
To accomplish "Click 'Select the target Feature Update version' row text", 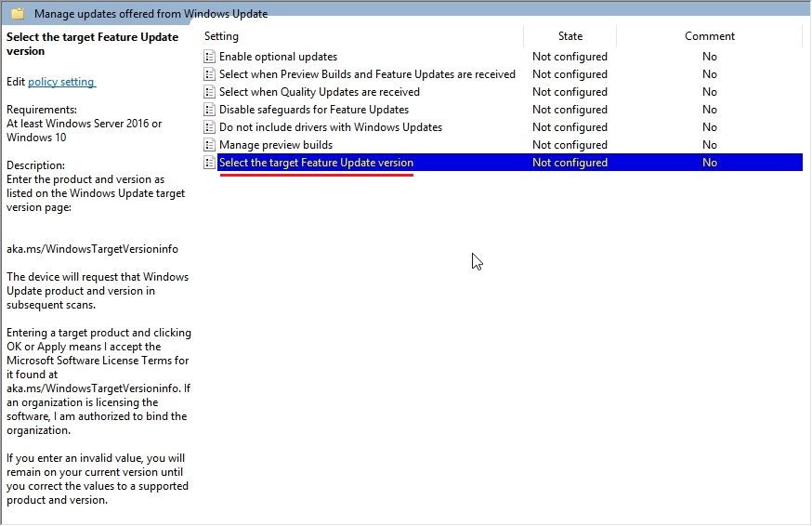I will click(x=316, y=163).
